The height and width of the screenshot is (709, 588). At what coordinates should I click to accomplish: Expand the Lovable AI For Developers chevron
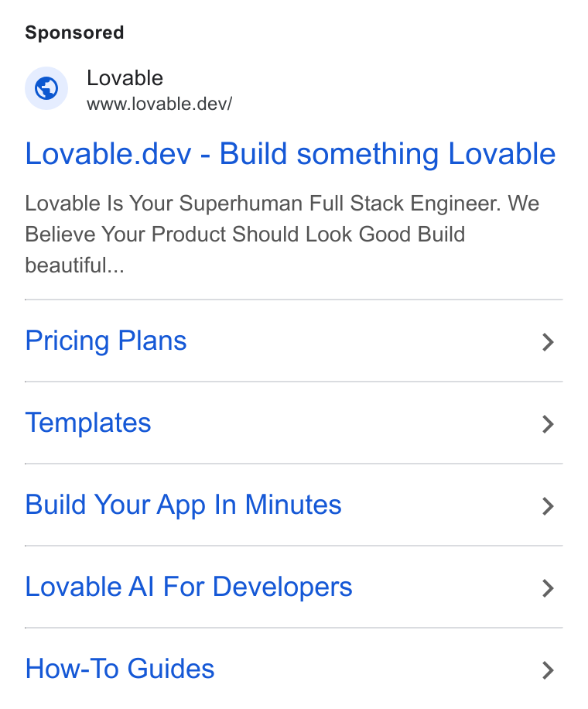pos(548,588)
